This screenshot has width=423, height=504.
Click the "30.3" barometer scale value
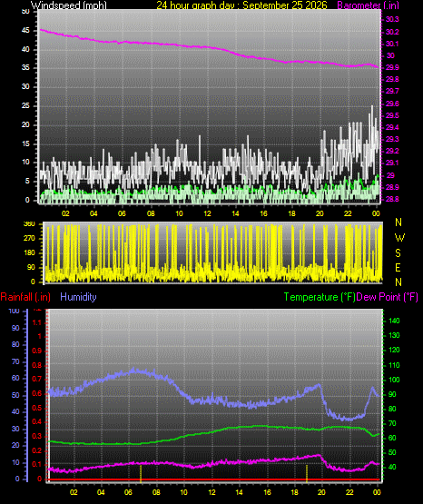click(392, 19)
